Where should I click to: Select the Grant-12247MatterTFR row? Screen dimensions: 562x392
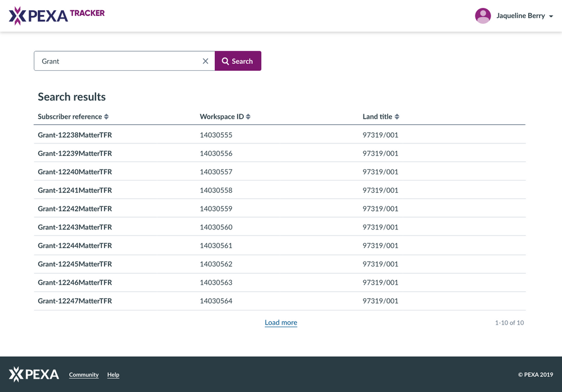pyautogui.click(x=75, y=301)
